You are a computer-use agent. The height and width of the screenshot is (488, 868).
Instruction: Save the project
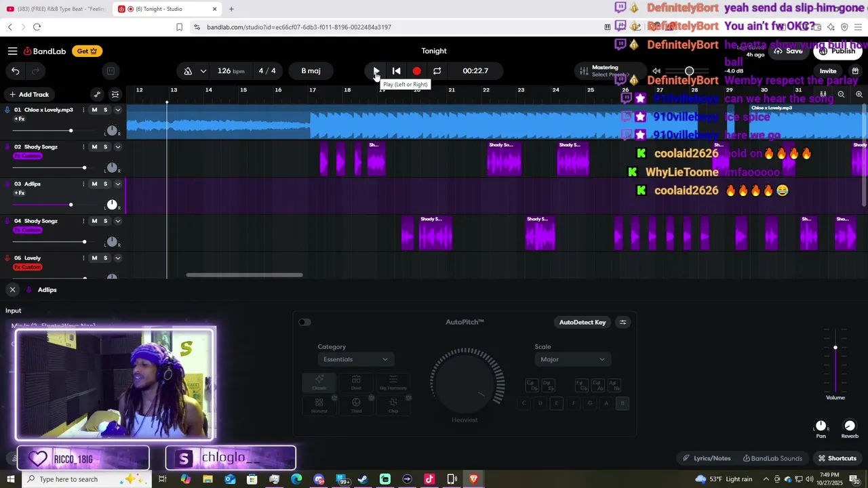788,51
